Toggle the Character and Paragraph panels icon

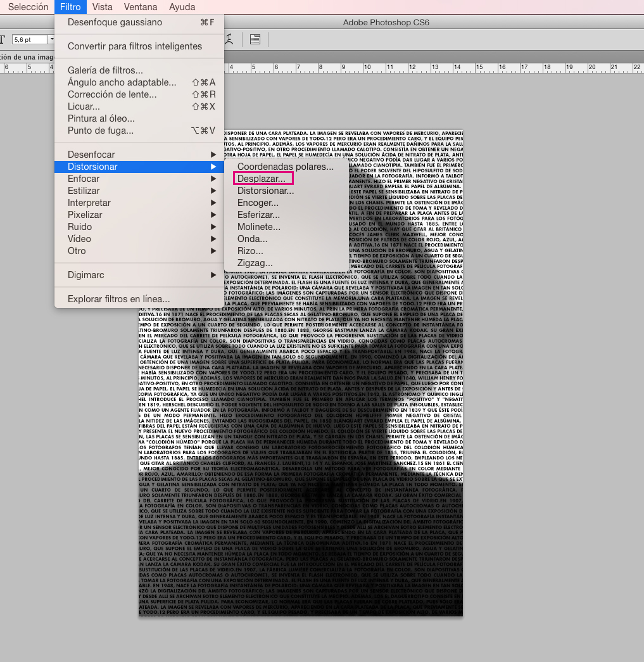point(255,39)
